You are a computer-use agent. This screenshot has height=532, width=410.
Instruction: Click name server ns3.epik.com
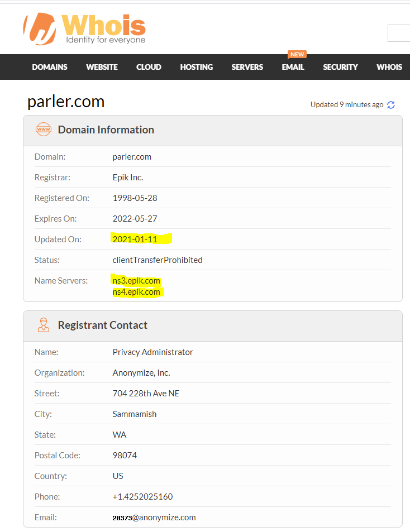coord(136,281)
